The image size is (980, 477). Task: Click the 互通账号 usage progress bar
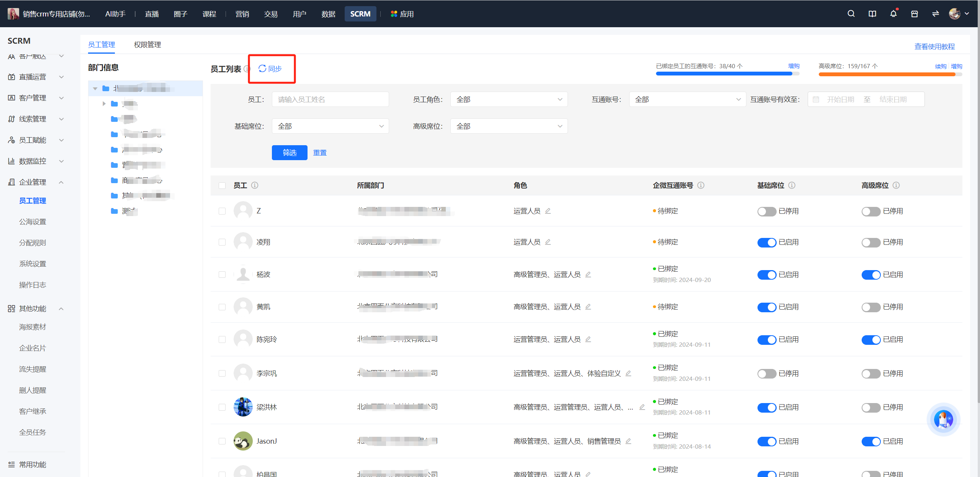click(x=727, y=74)
